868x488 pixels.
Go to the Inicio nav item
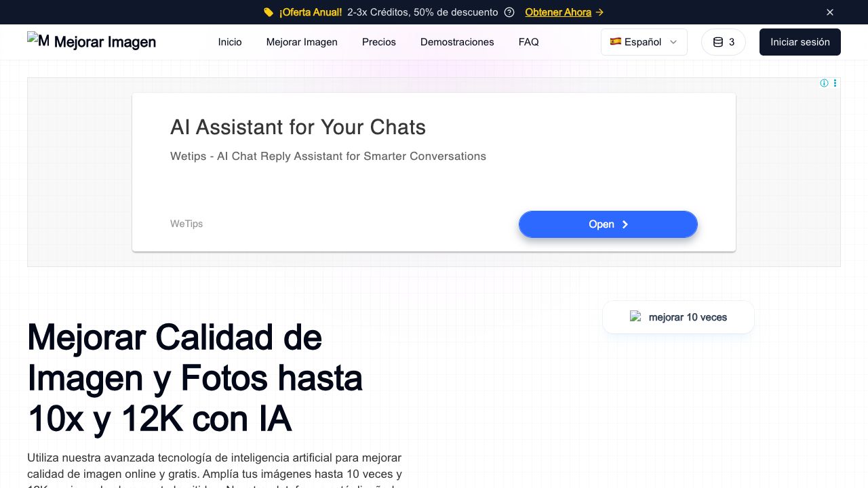click(x=230, y=42)
